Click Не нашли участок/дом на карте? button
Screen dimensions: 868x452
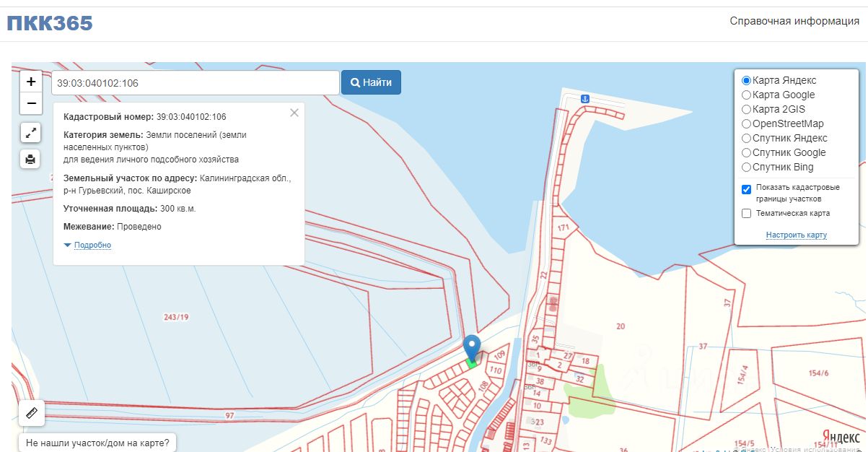97,443
